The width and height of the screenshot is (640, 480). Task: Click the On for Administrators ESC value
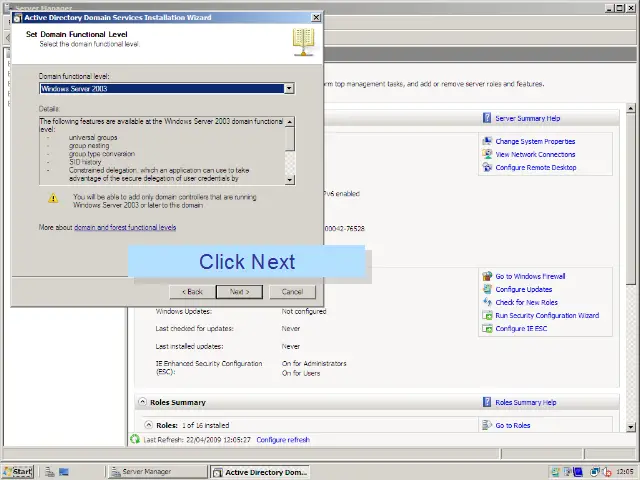[x=314, y=363]
